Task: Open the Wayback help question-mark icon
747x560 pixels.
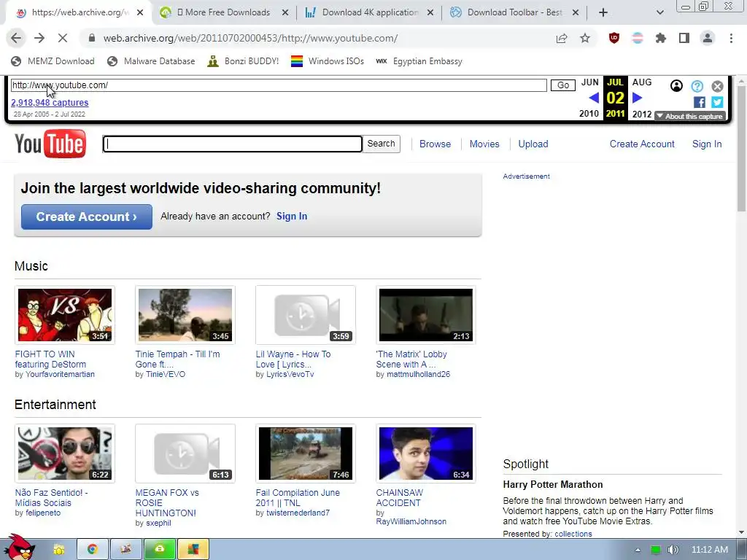Action: 697,86
